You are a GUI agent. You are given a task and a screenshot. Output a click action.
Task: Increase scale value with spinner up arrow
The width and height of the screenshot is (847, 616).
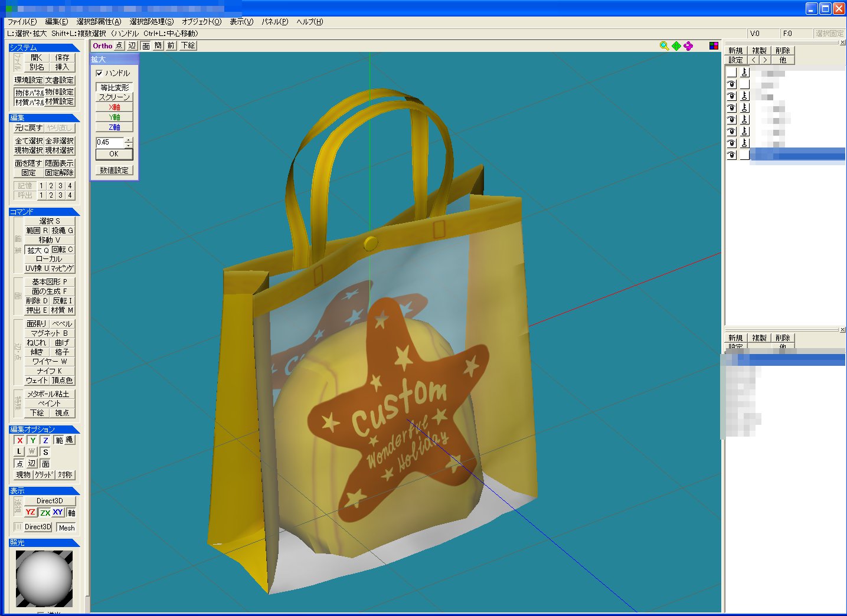point(129,140)
